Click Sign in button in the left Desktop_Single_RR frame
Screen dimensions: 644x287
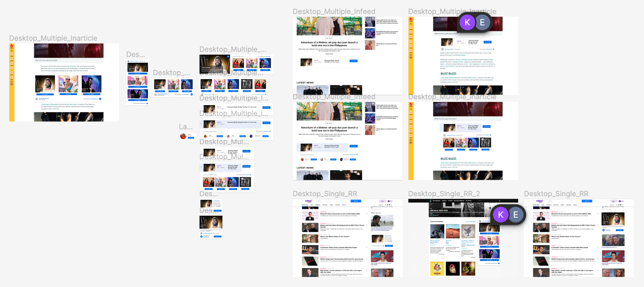[382, 201]
